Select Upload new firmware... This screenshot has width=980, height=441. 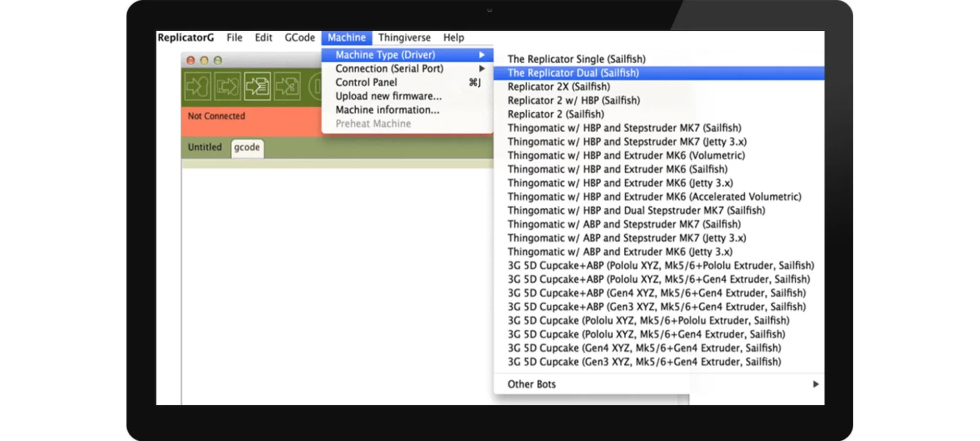click(407, 96)
